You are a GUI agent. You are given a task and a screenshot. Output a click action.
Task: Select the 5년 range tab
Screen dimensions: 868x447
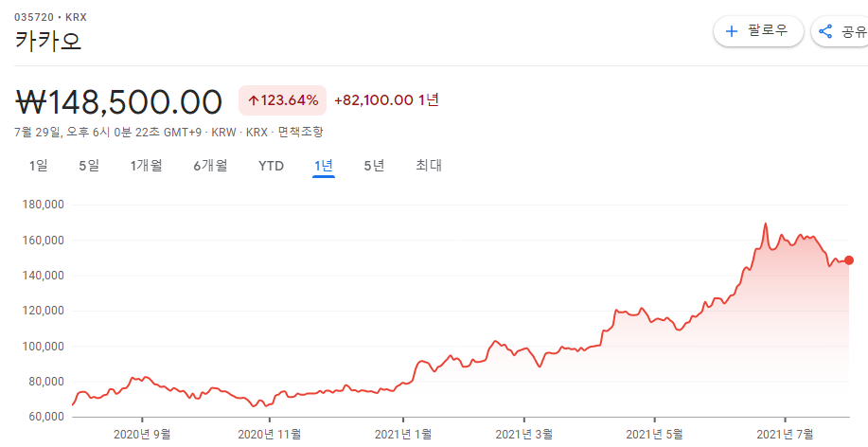coord(374,166)
